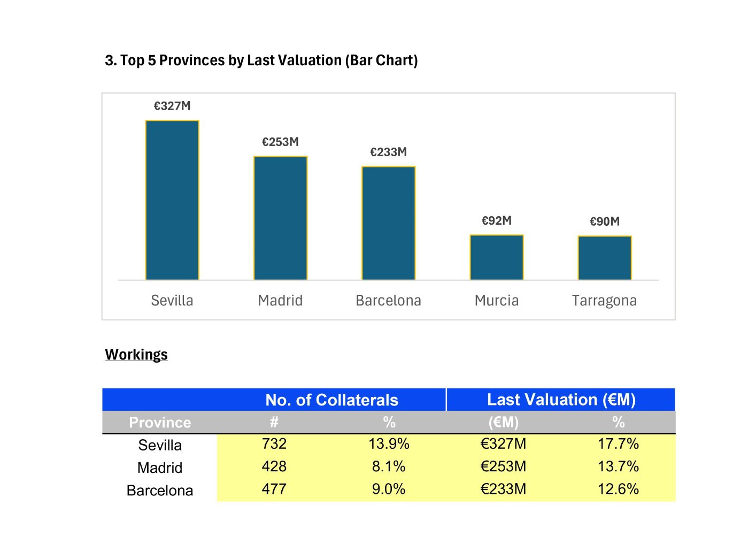This screenshot has height=535, width=756.
Task: Click the Sevilla bar in the chart
Action: click(172, 200)
